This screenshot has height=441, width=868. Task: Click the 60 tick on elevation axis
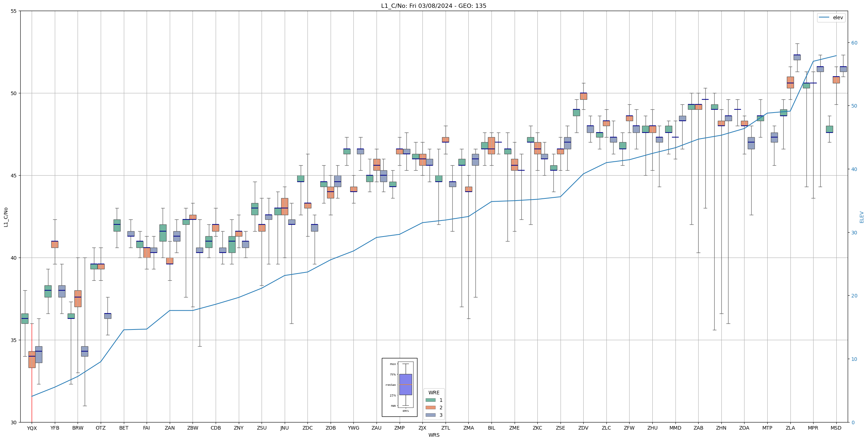click(x=854, y=43)
